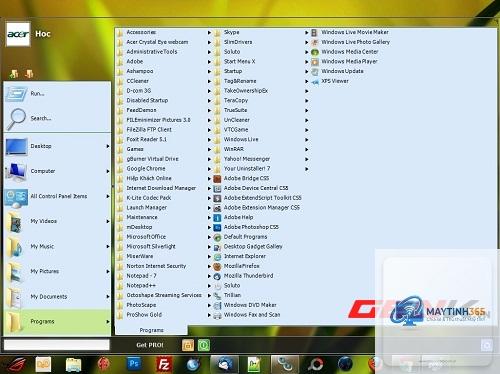Click the green power icon in bottom bar
Viewport: 500px width, 374px height.
204,345
